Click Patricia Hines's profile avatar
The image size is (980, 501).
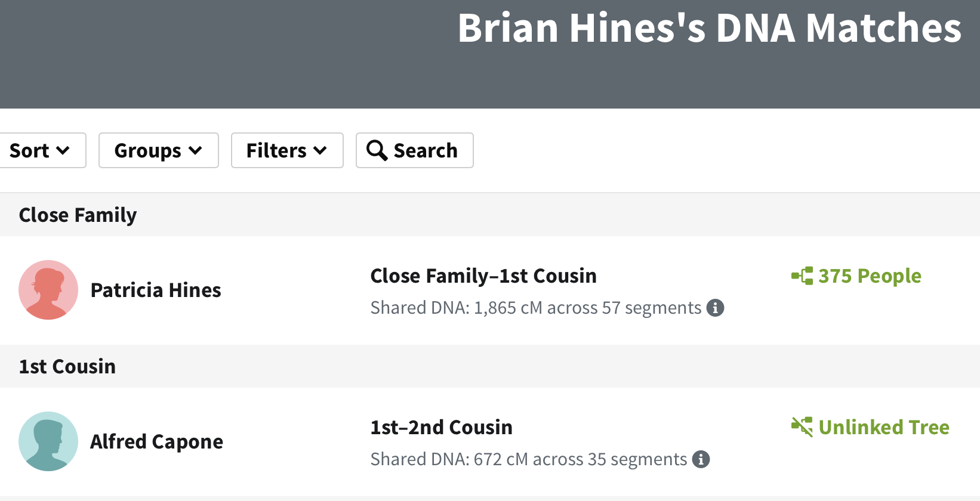pos(48,290)
